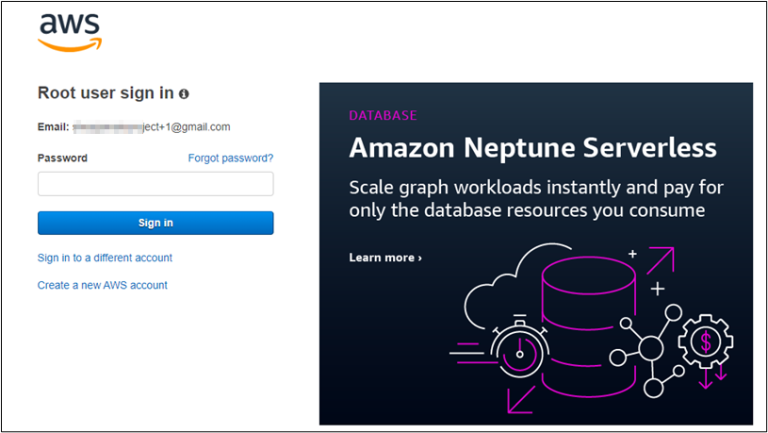Click the Amazon Neptune Serverless headline
Screen dimensions: 768x433
[532, 148]
